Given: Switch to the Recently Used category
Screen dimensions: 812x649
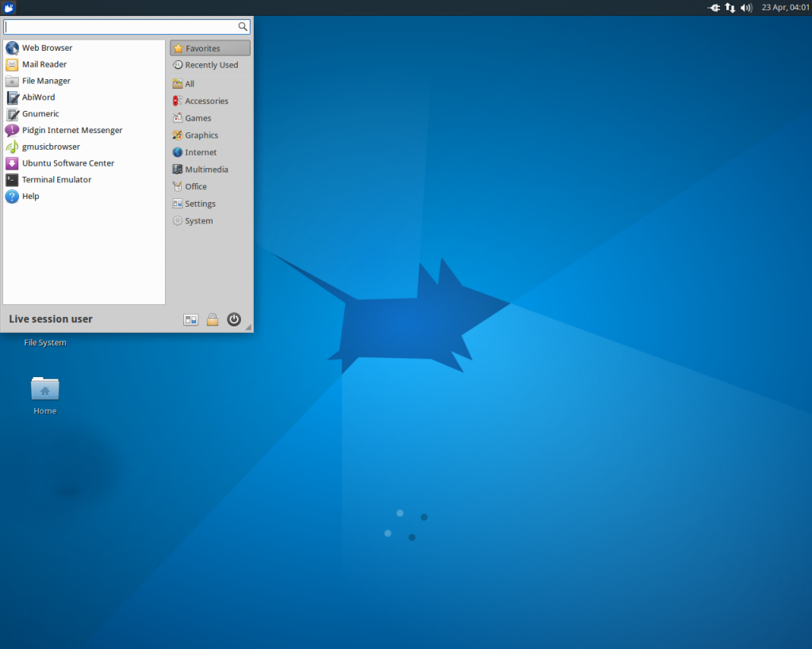Looking at the screenshot, I should [x=209, y=64].
